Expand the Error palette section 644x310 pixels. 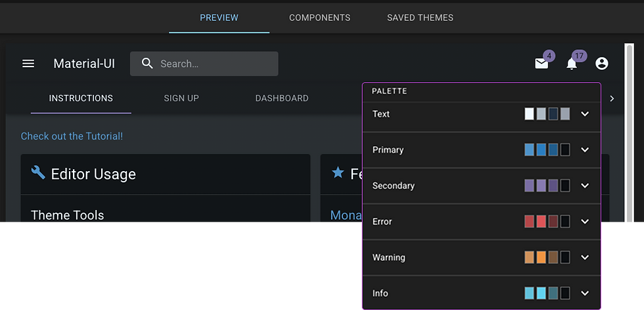[585, 222]
